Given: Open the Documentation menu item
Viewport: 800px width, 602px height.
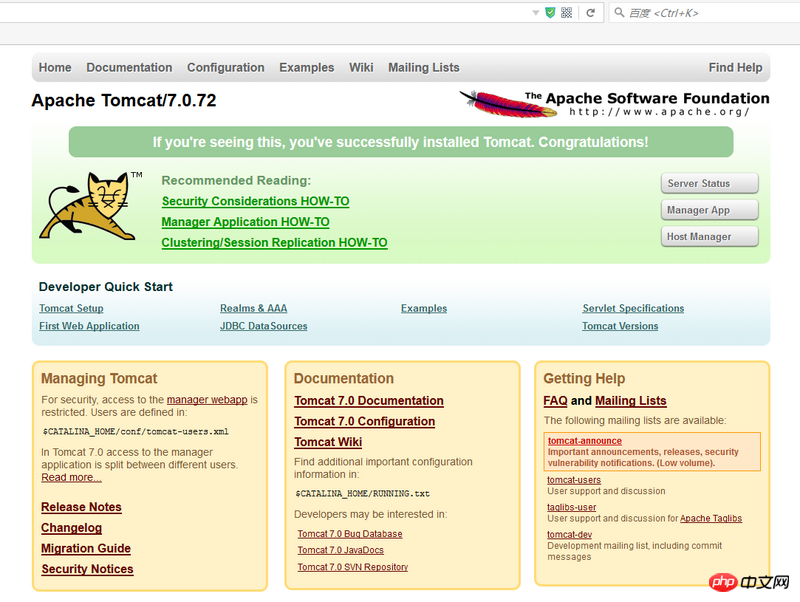Looking at the screenshot, I should tap(129, 67).
